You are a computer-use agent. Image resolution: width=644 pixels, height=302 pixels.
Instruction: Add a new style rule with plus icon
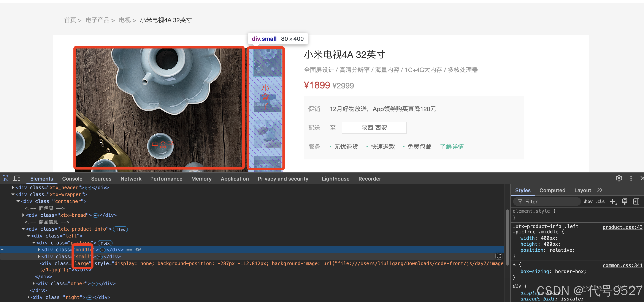(613, 201)
